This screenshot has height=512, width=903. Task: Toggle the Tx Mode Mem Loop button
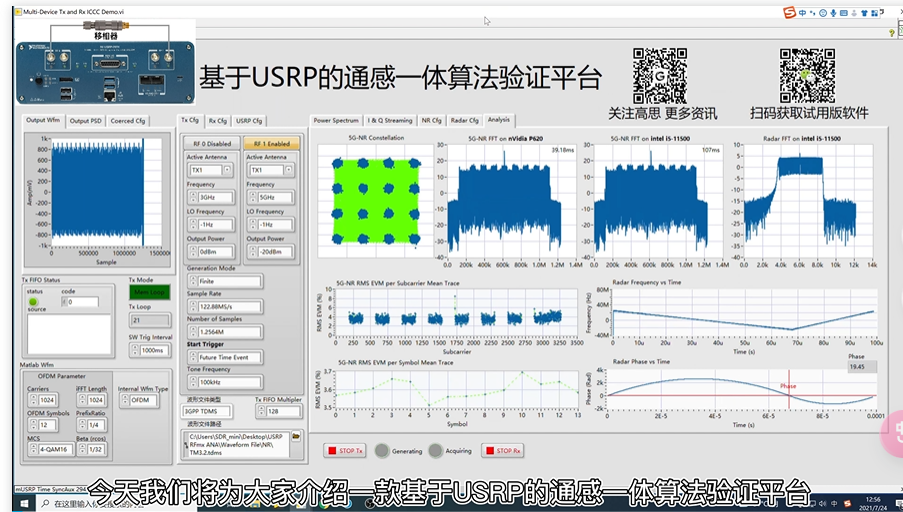click(x=149, y=292)
